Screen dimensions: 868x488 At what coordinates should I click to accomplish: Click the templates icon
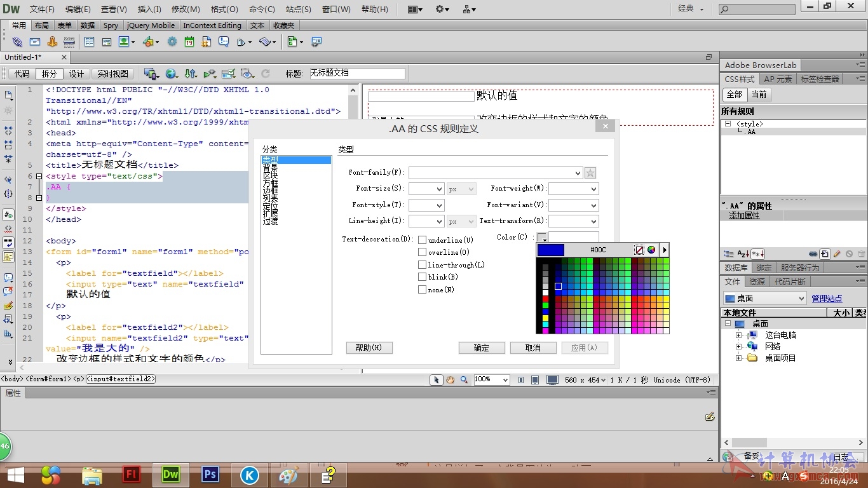[292, 41]
